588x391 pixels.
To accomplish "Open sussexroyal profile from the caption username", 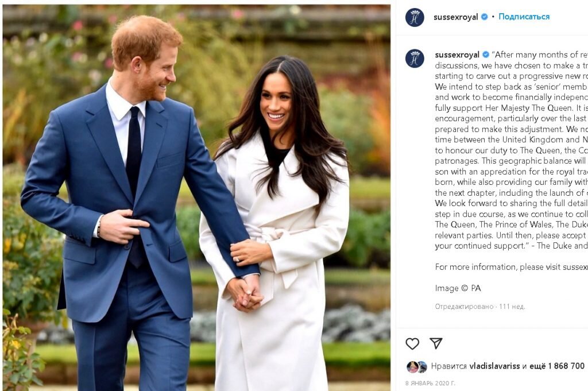I will tap(457, 55).
